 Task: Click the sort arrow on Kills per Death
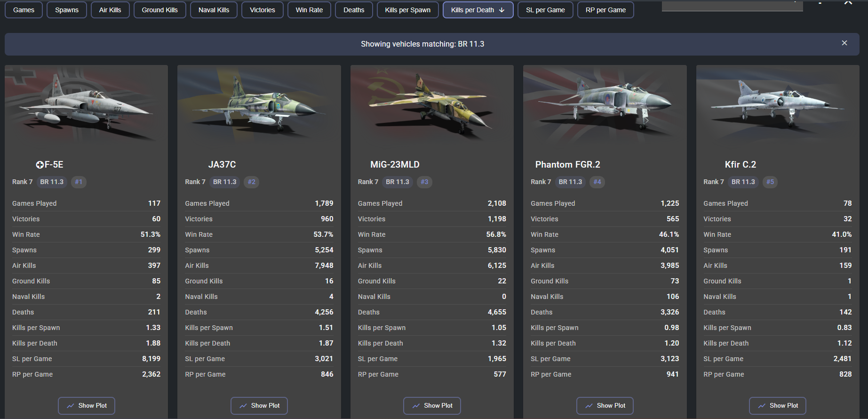coord(502,10)
